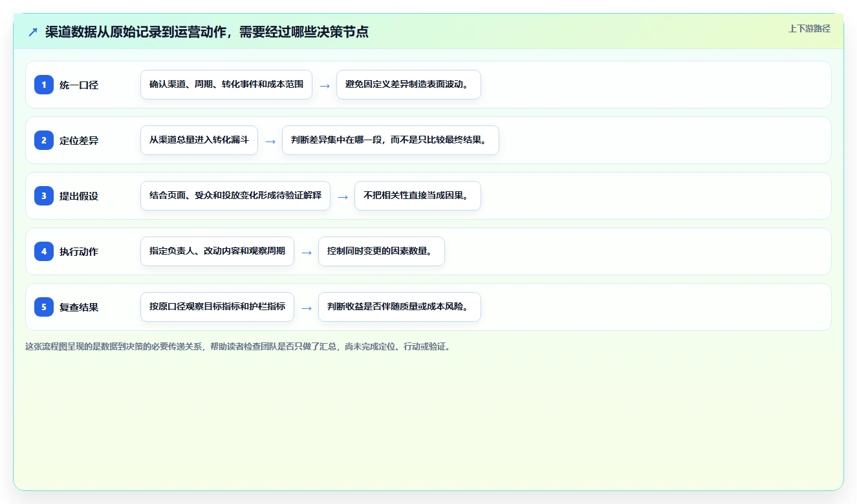857x504 pixels.
Task: Click the 提出假设 step label
Action: click(x=79, y=196)
